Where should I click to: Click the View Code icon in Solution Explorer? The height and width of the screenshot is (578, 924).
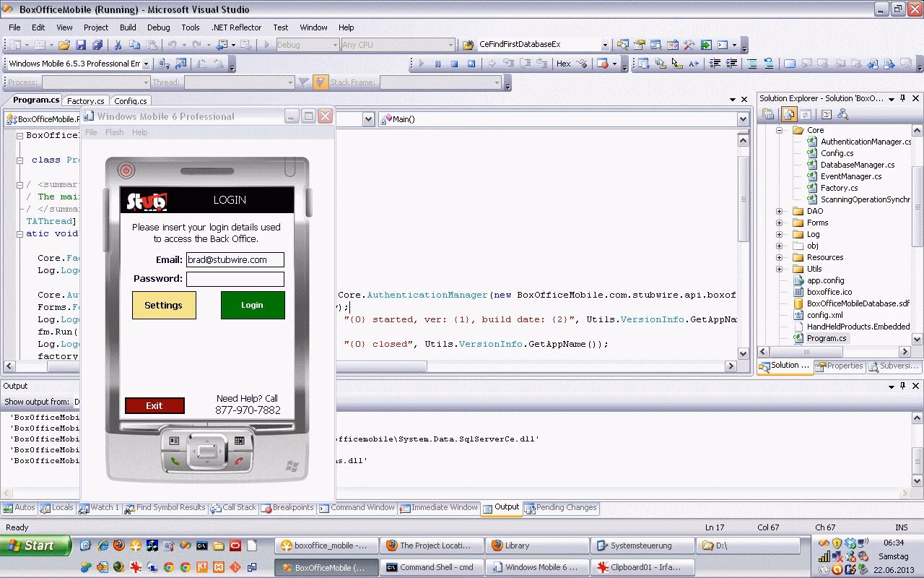click(x=827, y=114)
